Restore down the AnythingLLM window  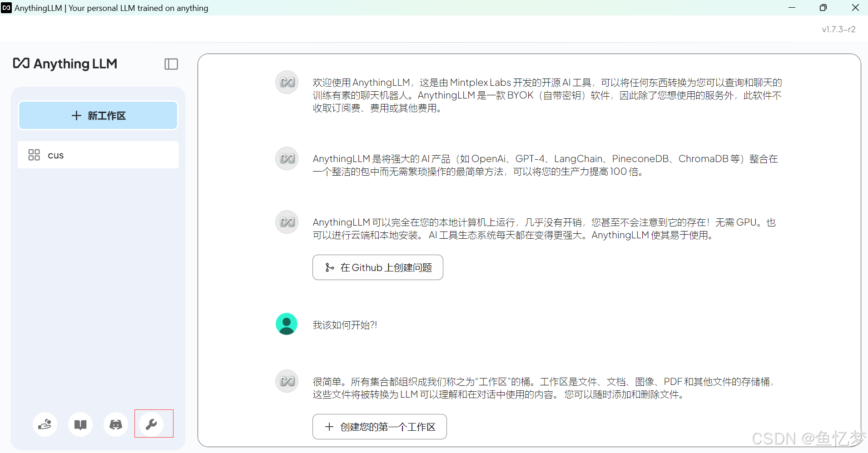(823, 8)
